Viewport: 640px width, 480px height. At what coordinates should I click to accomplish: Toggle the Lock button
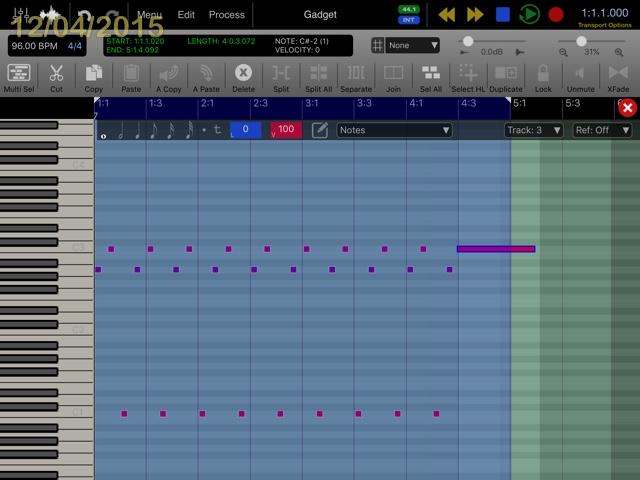click(543, 78)
